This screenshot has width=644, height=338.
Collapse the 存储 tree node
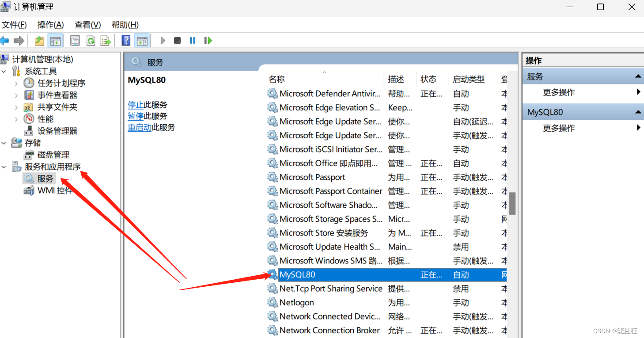click(x=4, y=143)
